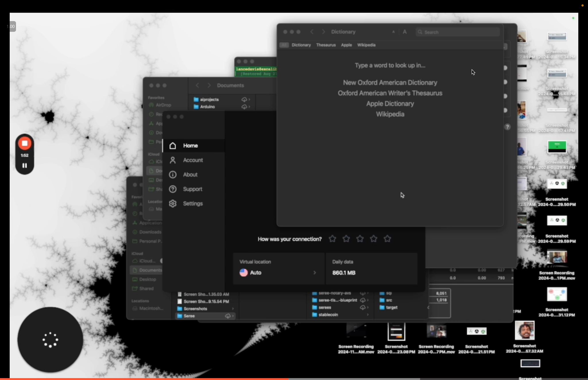The width and height of the screenshot is (588, 380).
Task: Download Arduino folder via its cloud icon
Action: [244, 107]
